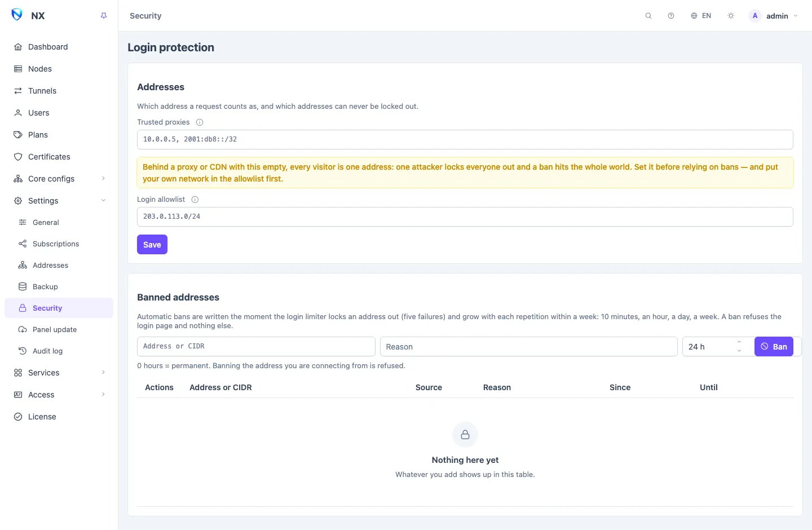The width and height of the screenshot is (812, 530).
Task: Click the Certificates shield icon
Action: coord(18,157)
